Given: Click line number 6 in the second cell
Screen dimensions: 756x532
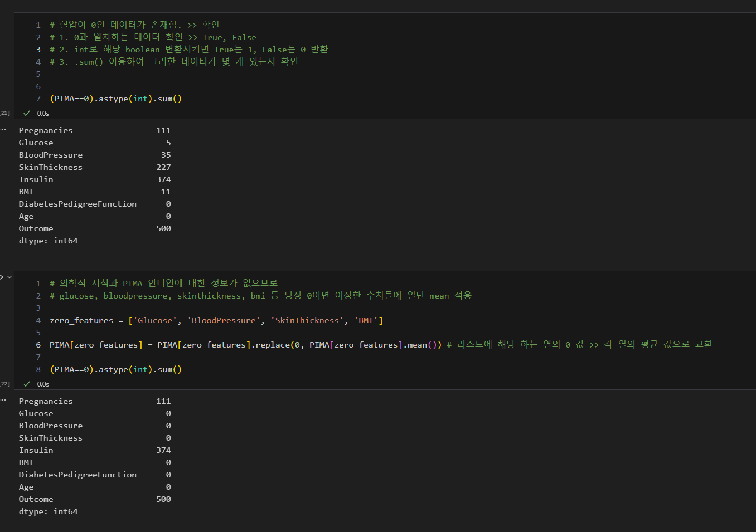Looking at the screenshot, I should click(38, 345).
